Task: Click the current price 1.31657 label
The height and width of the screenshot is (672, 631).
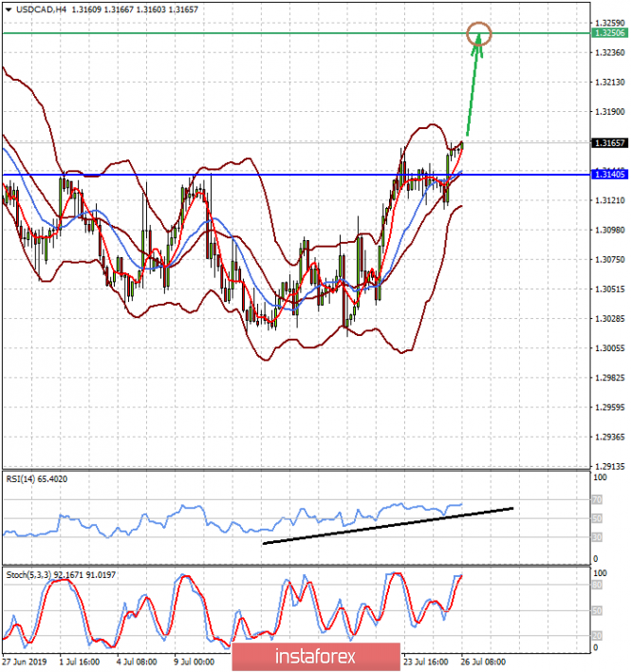Action: point(607,143)
